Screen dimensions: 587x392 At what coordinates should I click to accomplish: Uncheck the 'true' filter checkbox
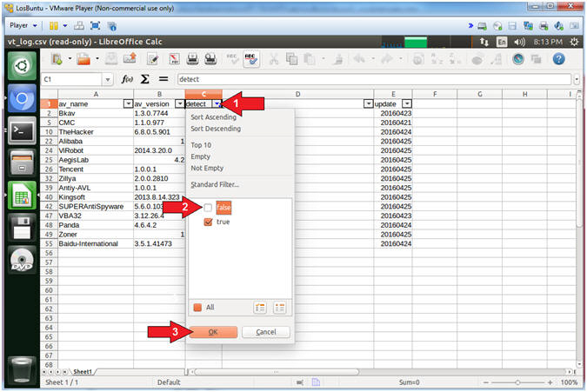point(208,223)
